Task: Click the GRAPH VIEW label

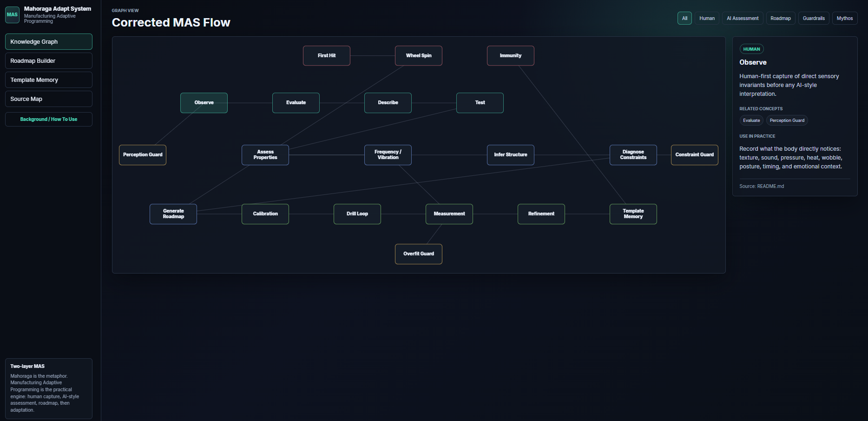Action: (x=125, y=10)
